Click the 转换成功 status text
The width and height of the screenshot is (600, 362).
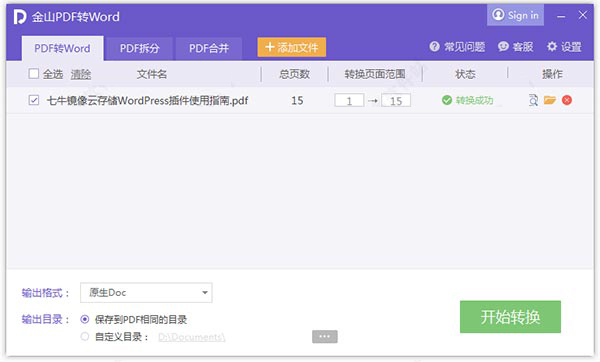pyautogui.click(x=474, y=100)
